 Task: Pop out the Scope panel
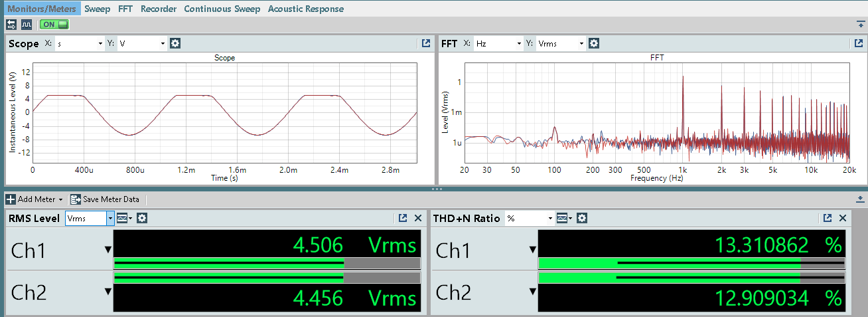click(x=426, y=43)
